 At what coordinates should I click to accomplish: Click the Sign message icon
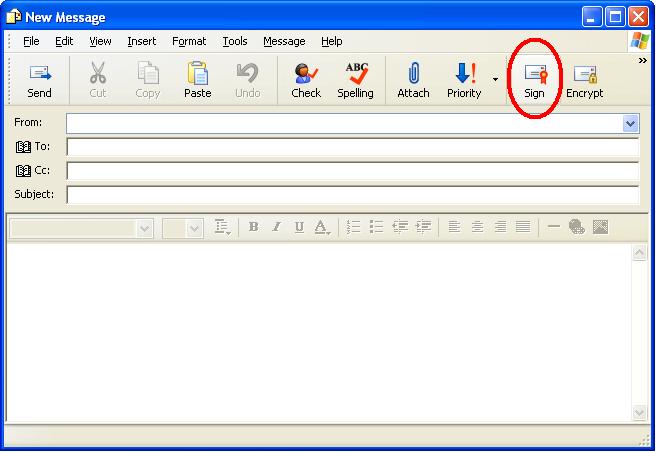pyautogui.click(x=534, y=80)
